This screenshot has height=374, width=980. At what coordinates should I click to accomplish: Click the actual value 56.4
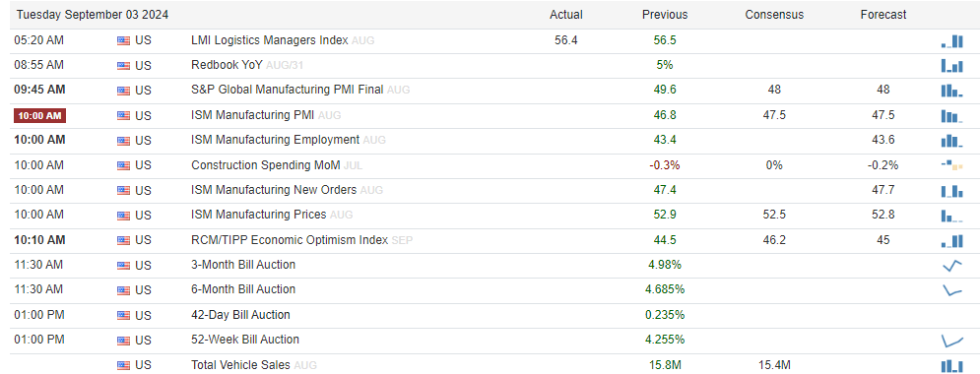point(565,40)
